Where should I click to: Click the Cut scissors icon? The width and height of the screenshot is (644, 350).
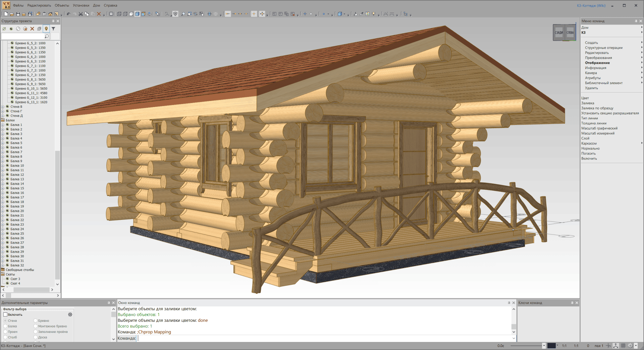tap(80, 14)
